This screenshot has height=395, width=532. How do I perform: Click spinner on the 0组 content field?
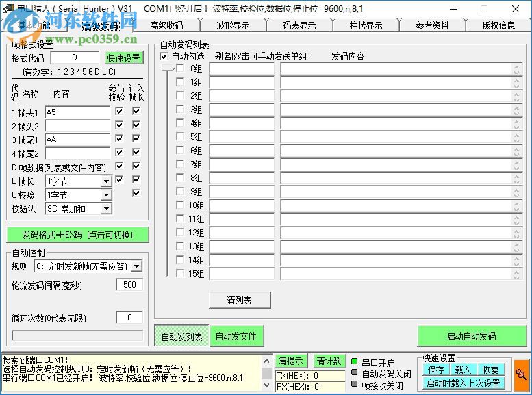[x=516, y=69]
